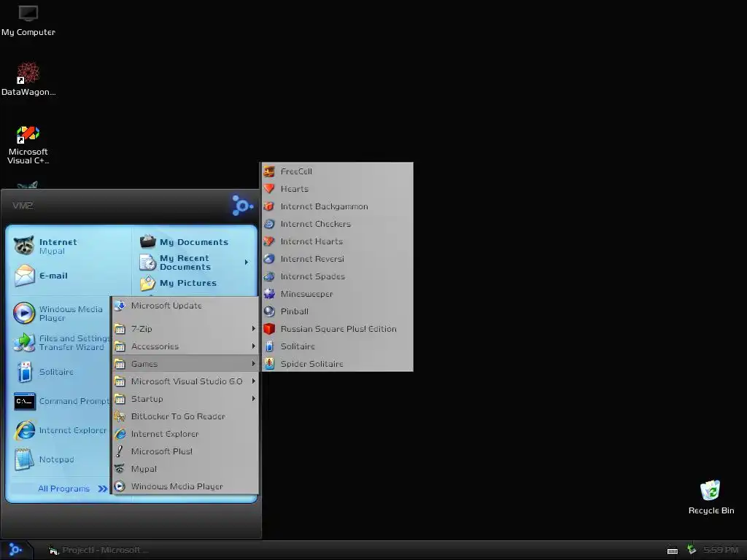Switch to Project1 - Microsoft taskbar button
This screenshot has width=747, height=560.
[98, 550]
